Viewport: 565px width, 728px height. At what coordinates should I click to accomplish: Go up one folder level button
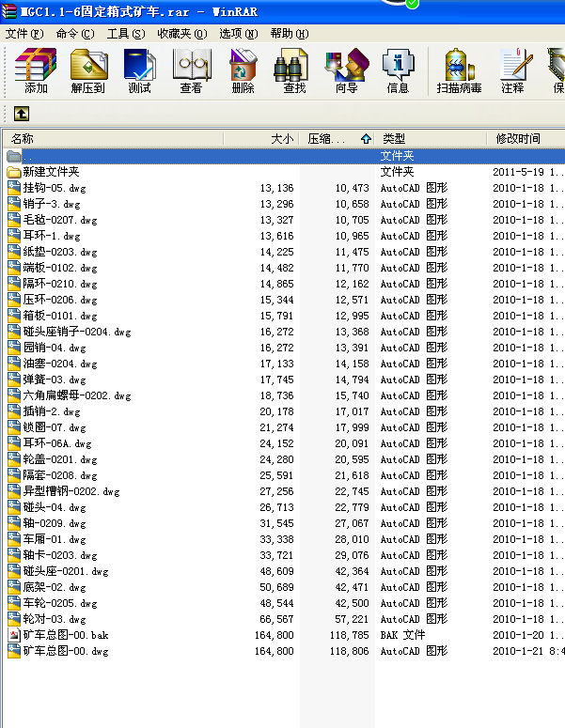click(22, 114)
